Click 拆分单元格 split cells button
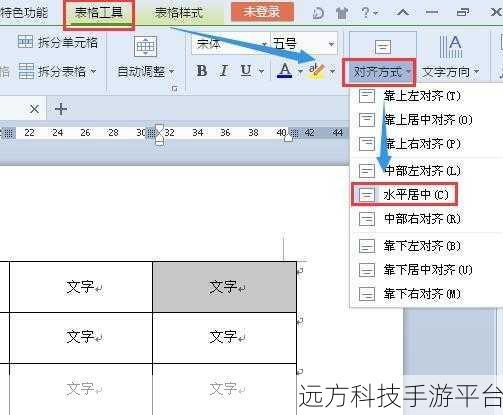Viewport: 503px width, 415px height. 58,42
